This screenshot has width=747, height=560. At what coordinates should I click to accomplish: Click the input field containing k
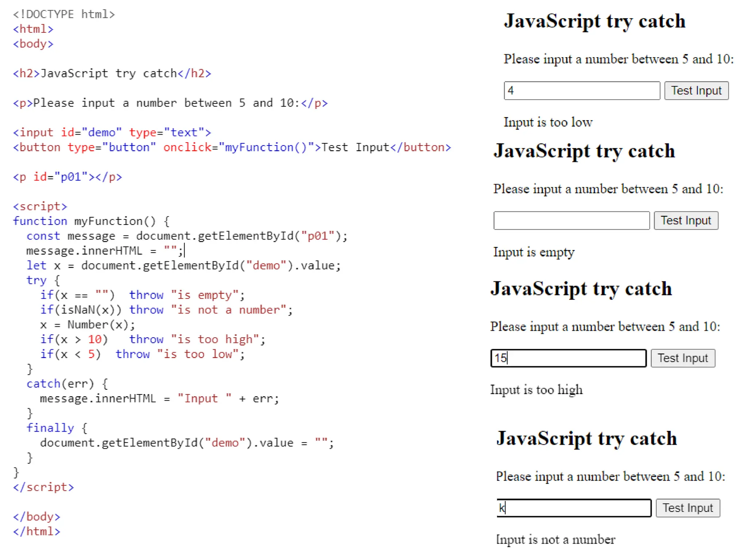[x=574, y=508]
